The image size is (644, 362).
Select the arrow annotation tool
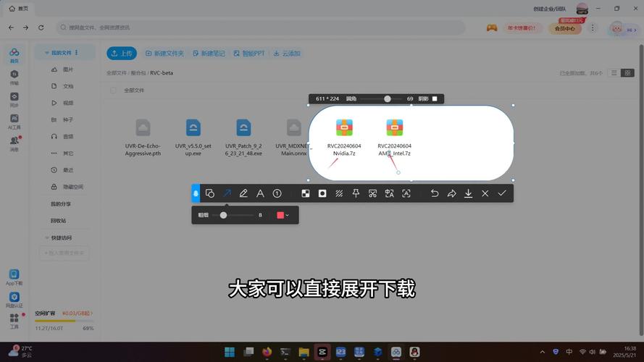click(227, 193)
